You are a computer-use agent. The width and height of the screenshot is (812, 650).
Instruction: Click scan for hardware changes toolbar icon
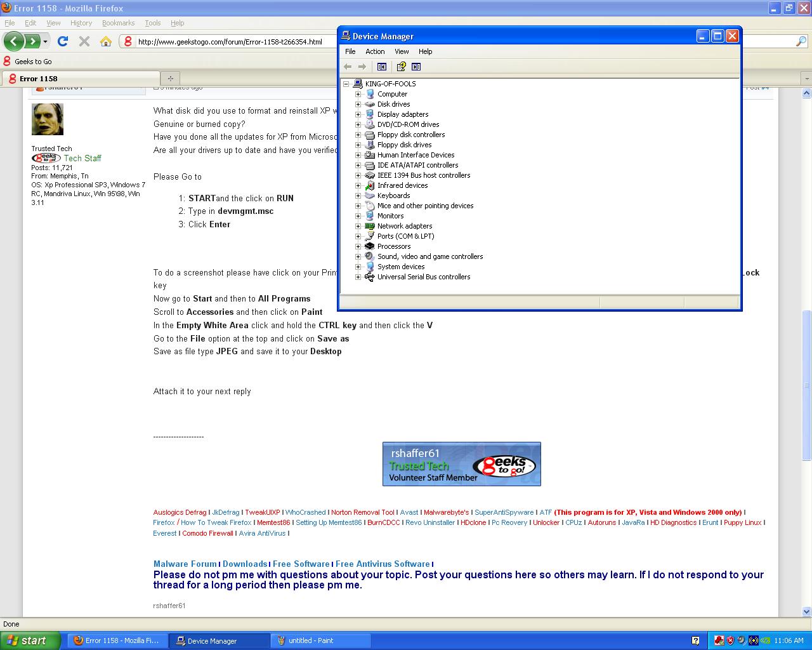pos(416,67)
